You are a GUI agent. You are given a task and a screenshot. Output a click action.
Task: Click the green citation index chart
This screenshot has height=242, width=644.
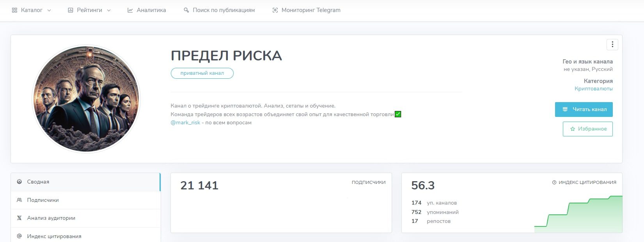point(578,214)
